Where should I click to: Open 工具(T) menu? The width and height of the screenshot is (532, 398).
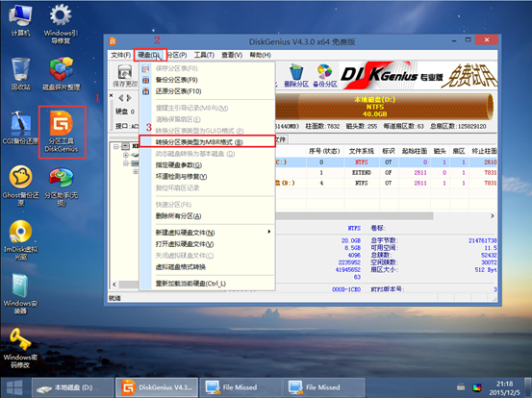tap(204, 55)
